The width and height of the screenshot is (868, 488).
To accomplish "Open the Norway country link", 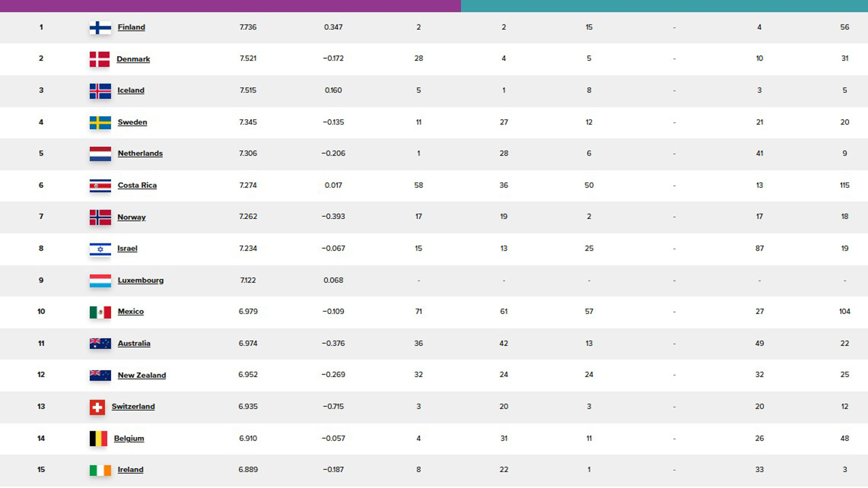I will tap(132, 217).
